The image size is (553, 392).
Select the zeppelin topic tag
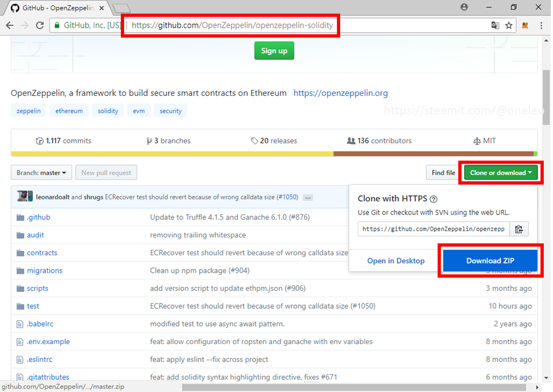point(28,111)
